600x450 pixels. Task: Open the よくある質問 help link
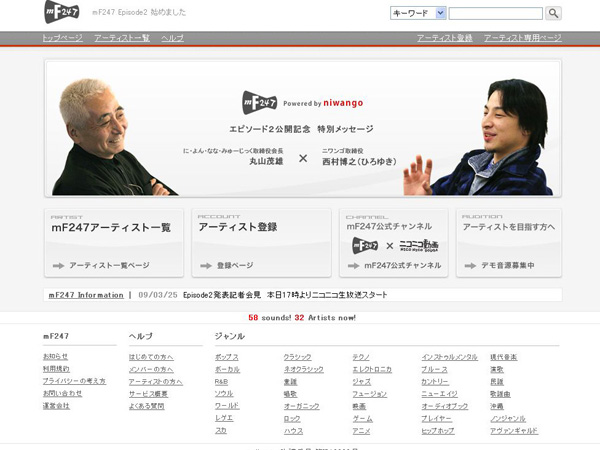pos(147,406)
